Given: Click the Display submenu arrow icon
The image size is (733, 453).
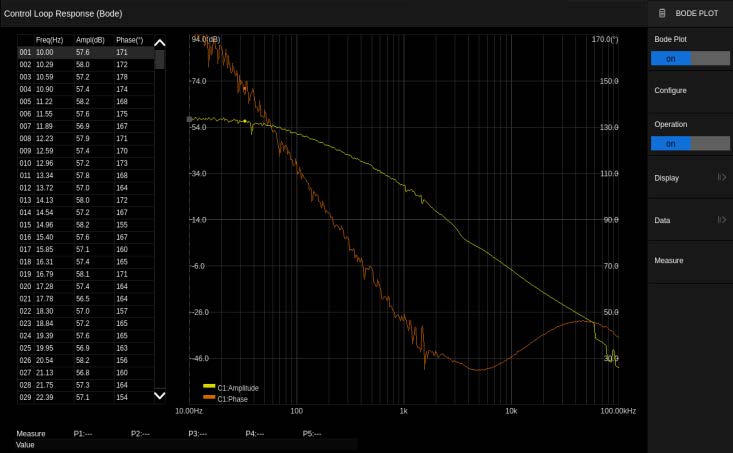Looking at the screenshot, I should click(721, 178).
